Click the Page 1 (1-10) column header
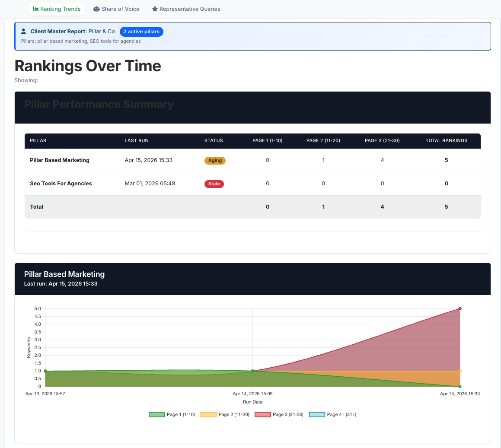501x448 pixels. pyautogui.click(x=268, y=140)
